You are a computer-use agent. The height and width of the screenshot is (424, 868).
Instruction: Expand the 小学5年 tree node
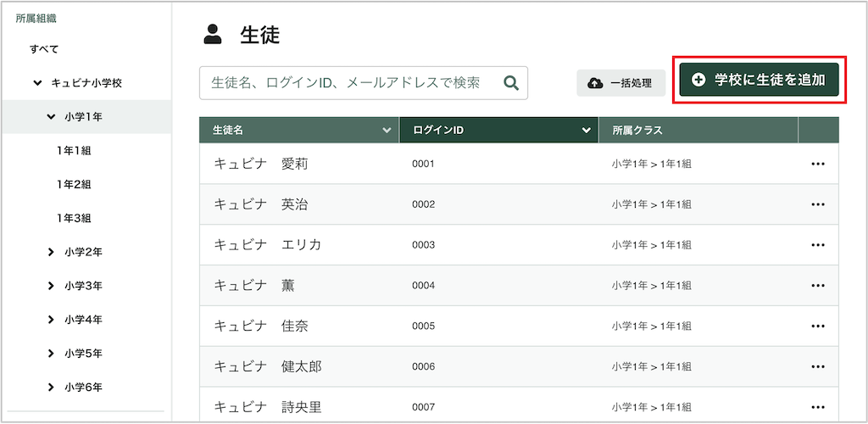click(51, 353)
